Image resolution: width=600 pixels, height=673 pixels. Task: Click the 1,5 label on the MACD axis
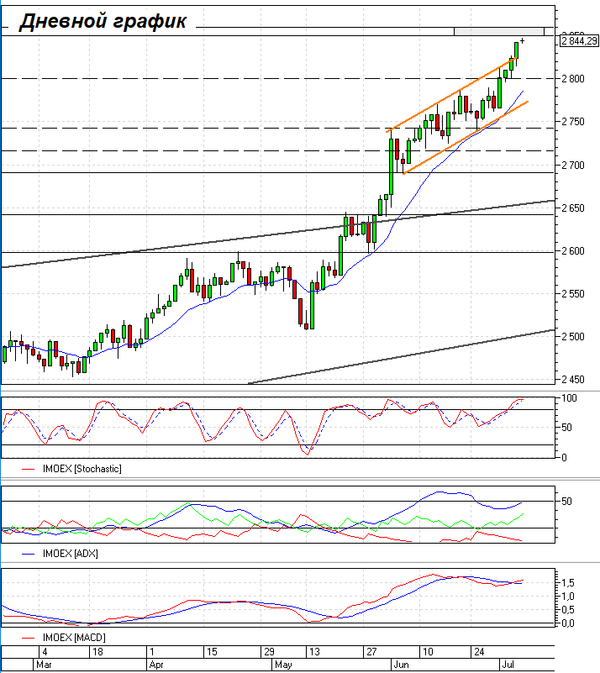click(568, 583)
